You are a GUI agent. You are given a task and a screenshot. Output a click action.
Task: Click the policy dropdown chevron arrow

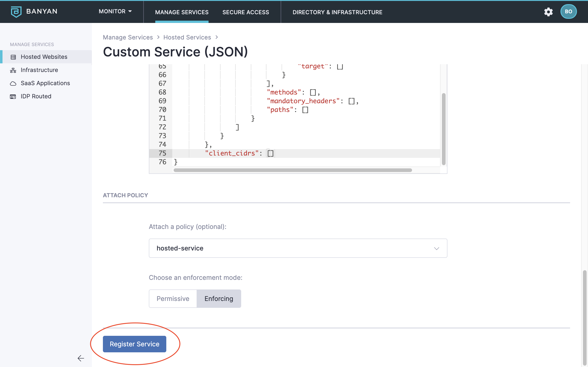[x=436, y=248]
